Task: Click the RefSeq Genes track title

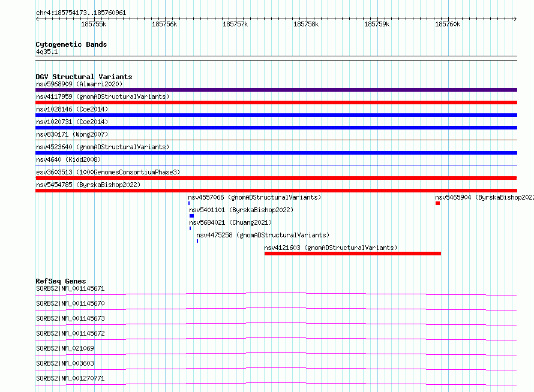Action: [x=61, y=281]
